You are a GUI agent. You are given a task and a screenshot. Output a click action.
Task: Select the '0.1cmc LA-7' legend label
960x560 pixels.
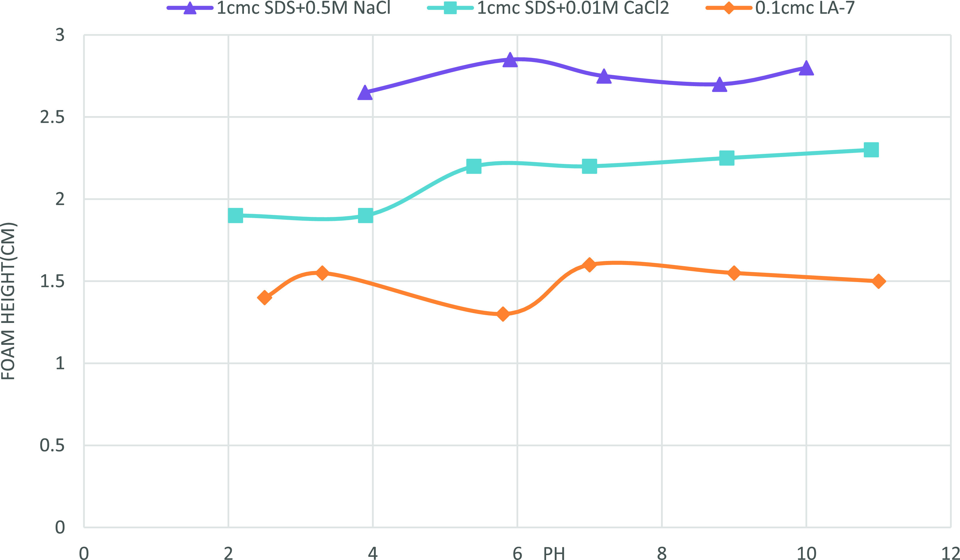click(x=805, y=8)
